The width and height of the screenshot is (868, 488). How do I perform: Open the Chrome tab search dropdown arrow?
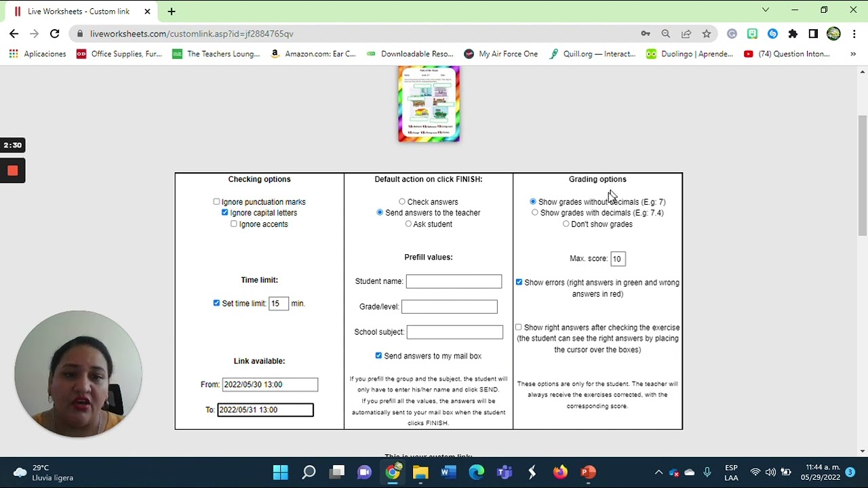tap(766, 10)
